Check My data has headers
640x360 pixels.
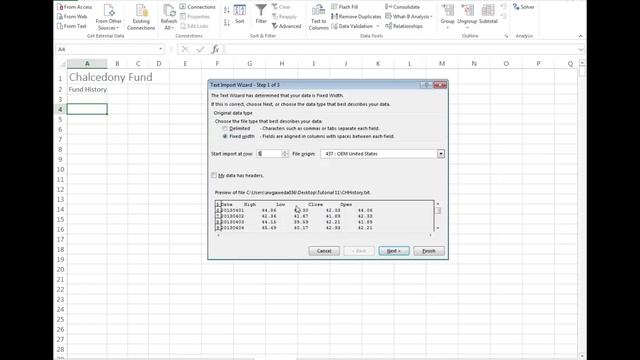214,176
